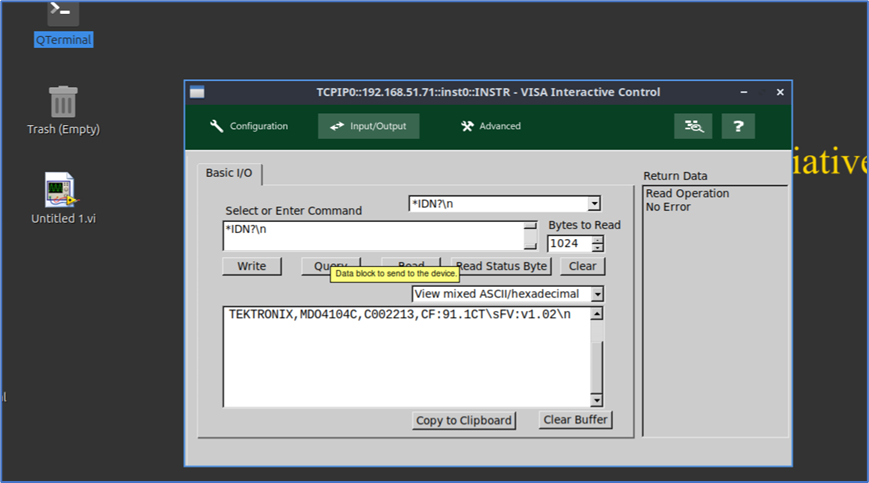Click the Clear Buffer button

click(575, 420)
